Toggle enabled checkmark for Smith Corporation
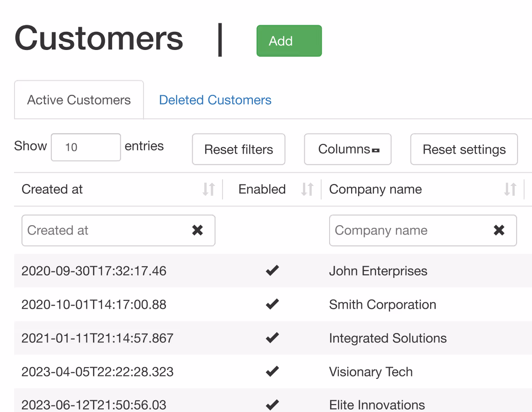Viewport: 532px width, 412px height. (x=272, y=305)
